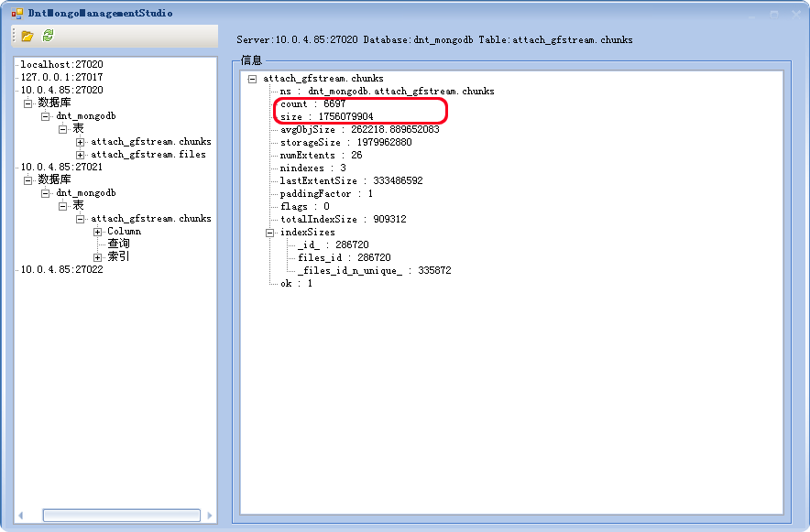The height and width of the screenshot is (532, 810).
Task: Select the _files_id_n_unique_ index entry
Action: coord(374,271)
